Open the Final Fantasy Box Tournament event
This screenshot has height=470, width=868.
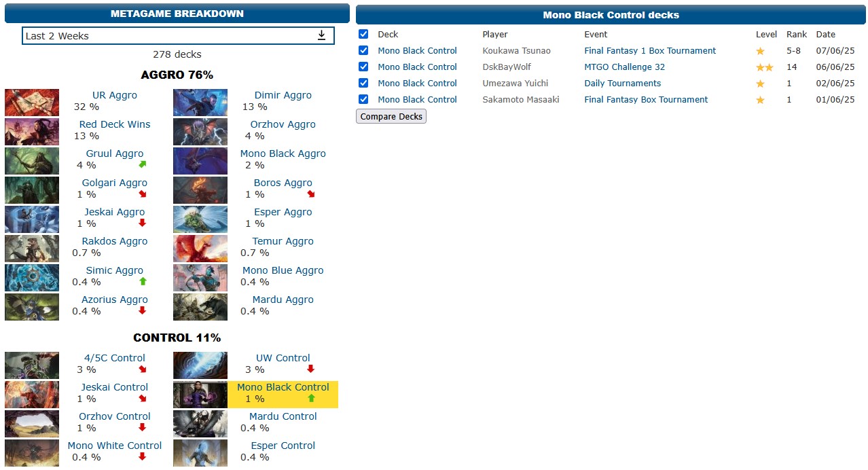tap(646, 99)
